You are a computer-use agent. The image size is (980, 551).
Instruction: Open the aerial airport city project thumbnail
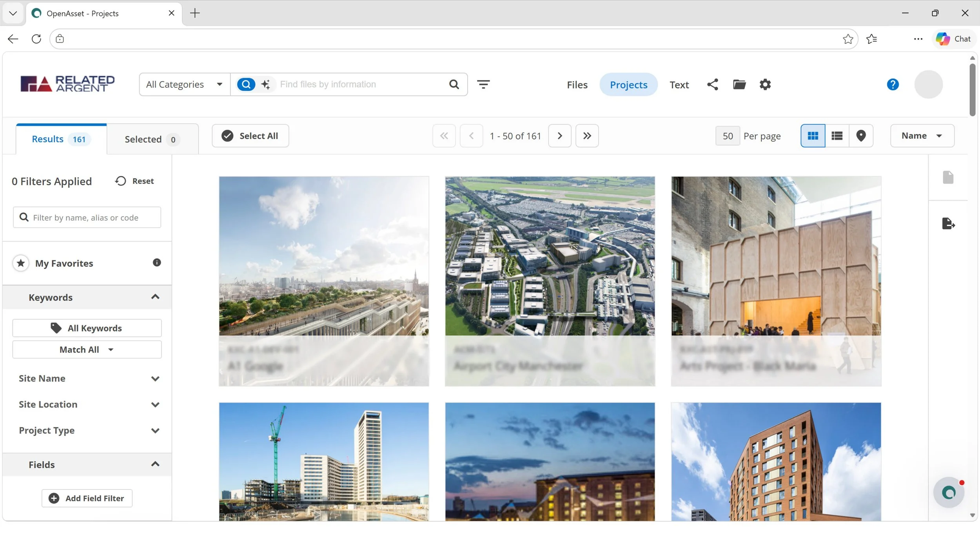coord(550,281)
